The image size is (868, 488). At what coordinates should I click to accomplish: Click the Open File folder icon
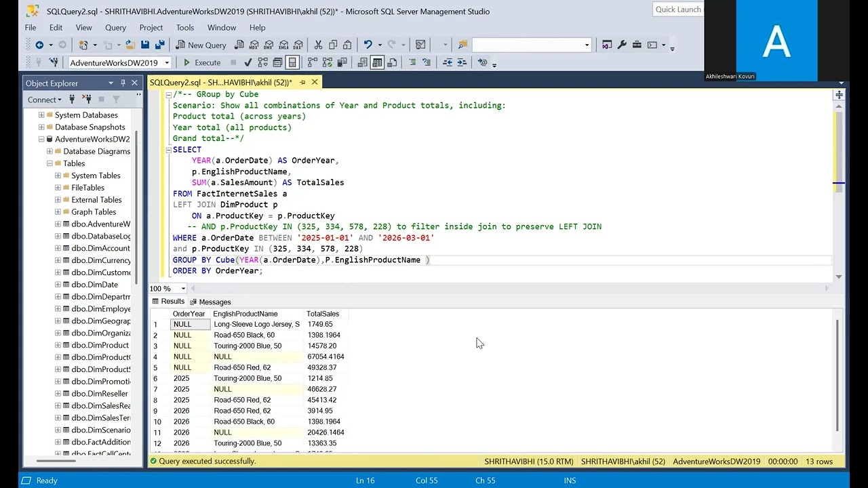pos(130,45)
